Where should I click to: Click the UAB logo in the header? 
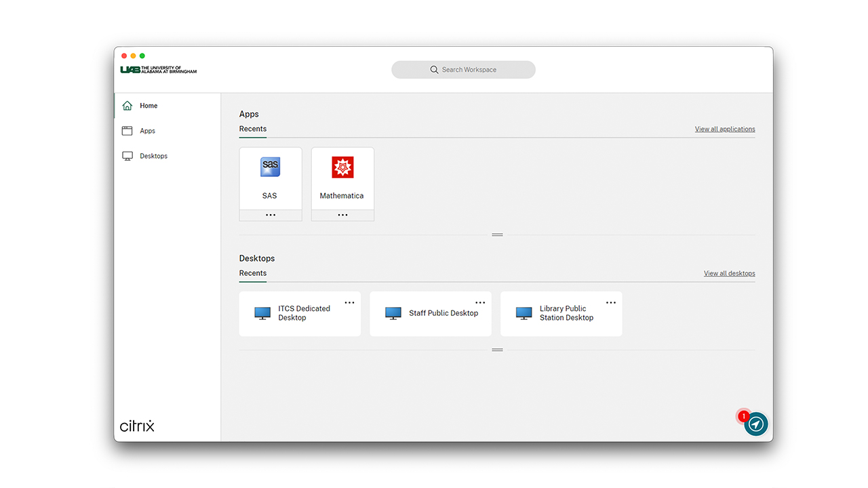click(x=159, y=70)
